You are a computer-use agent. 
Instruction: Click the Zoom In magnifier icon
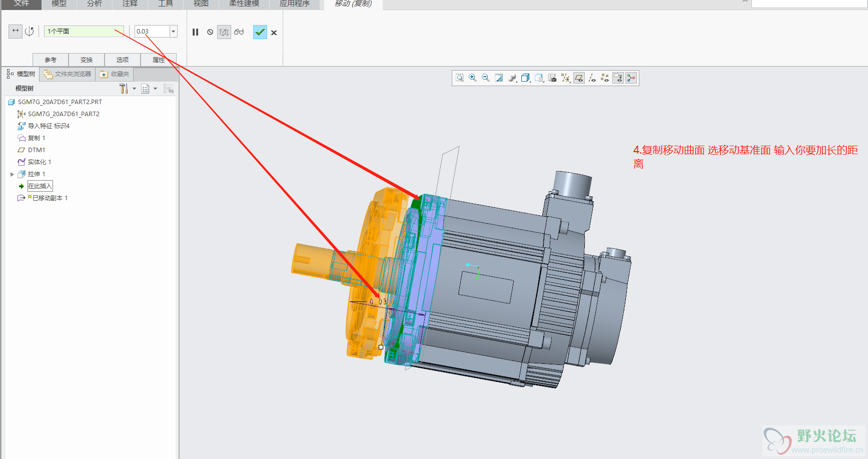(473, 78)
